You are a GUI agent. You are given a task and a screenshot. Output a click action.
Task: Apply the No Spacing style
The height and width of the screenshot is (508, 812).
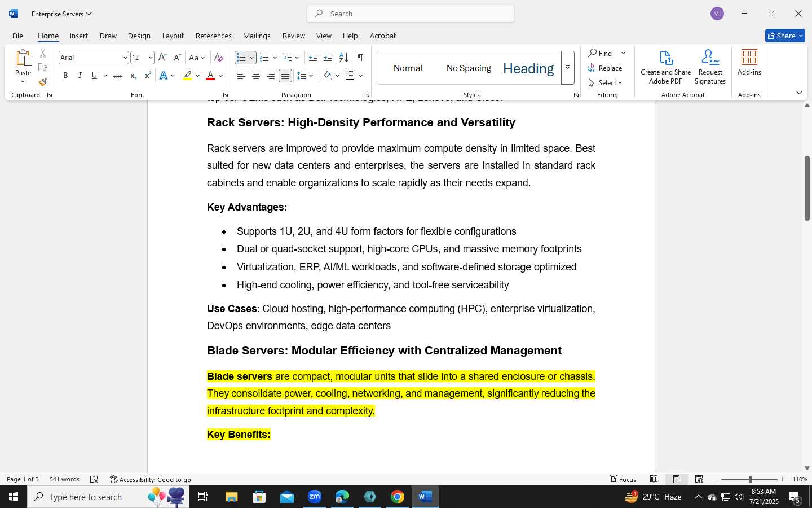(469, 68)
